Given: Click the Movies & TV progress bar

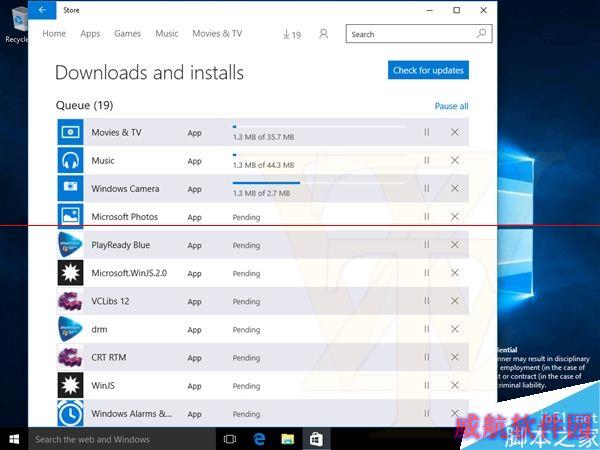Looking at the screenshot, I should point(319,127).
